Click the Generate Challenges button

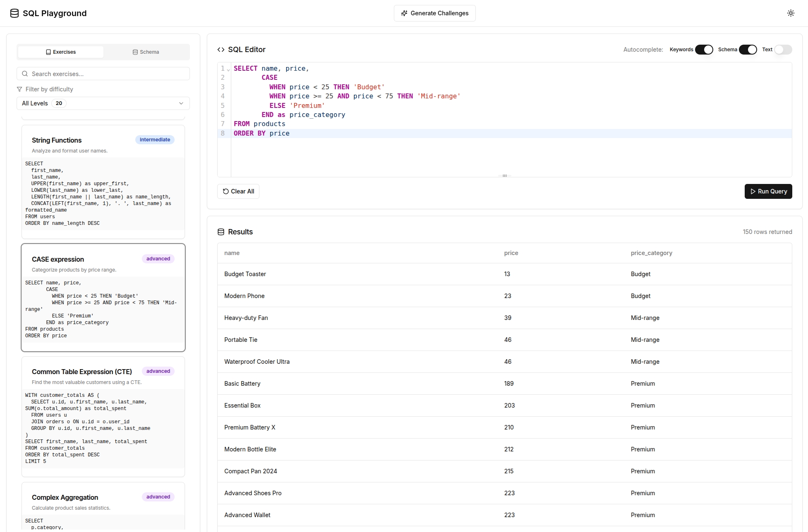(434, 13)
